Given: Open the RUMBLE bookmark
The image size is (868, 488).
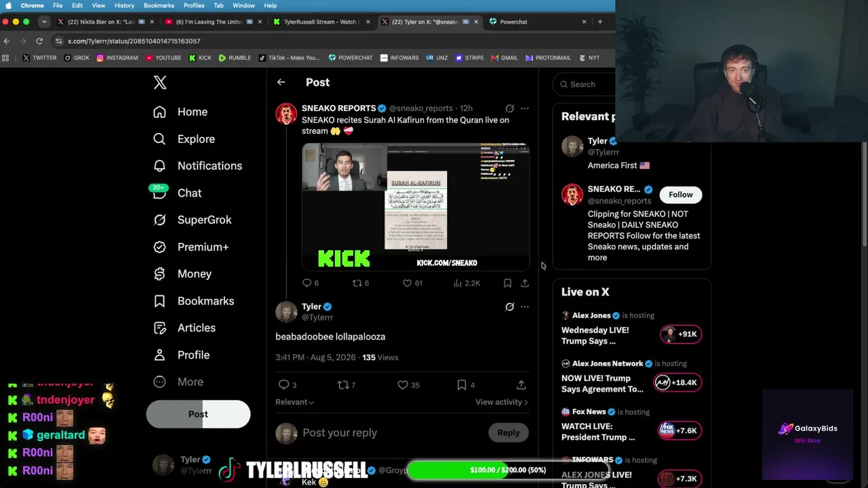Looking at the screenshot, I should (x=235, y=58).
